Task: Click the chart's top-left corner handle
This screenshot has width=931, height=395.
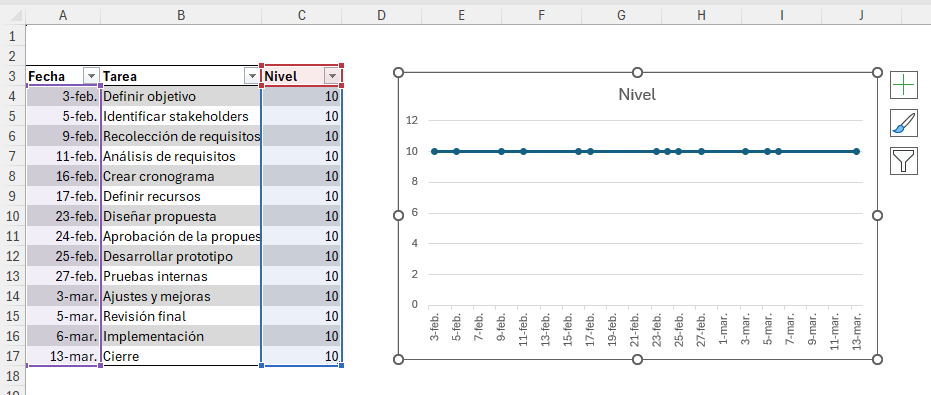Action: point(398,72)
